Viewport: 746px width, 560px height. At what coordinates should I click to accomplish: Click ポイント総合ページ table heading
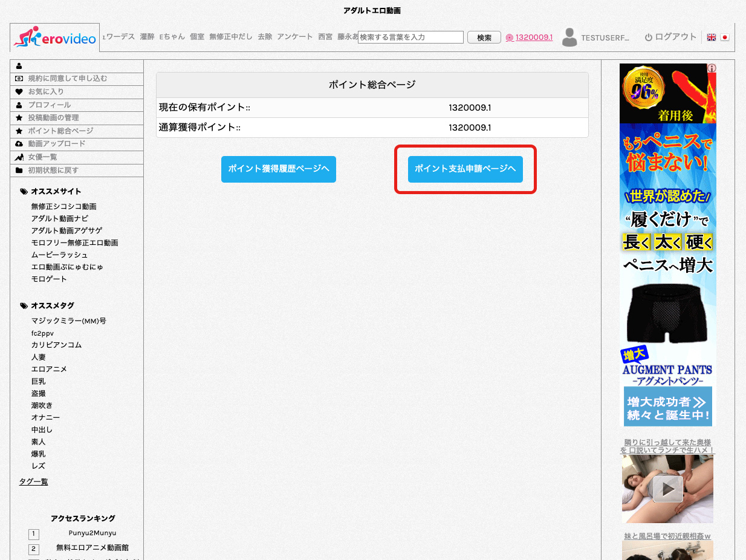[372, 85]
